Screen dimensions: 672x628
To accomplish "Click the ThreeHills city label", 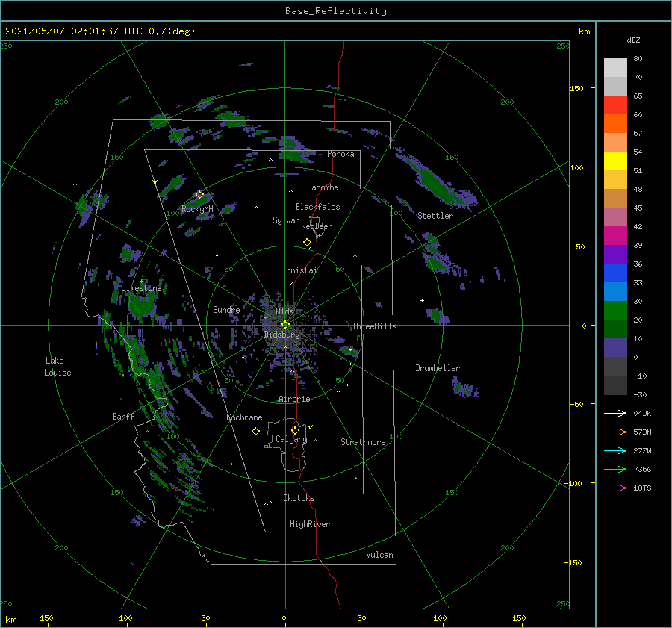I will pos(374,326).
